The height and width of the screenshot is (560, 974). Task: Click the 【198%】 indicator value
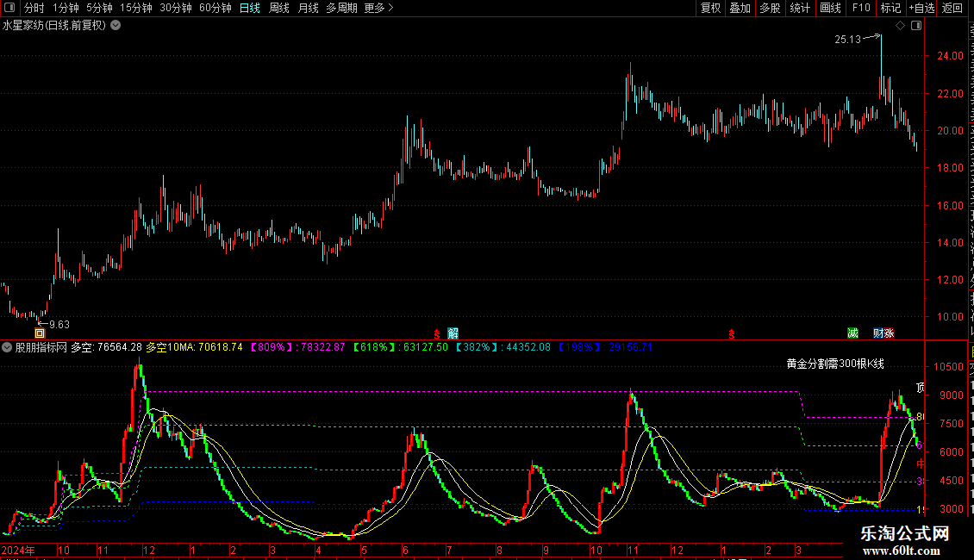[605, 348]
